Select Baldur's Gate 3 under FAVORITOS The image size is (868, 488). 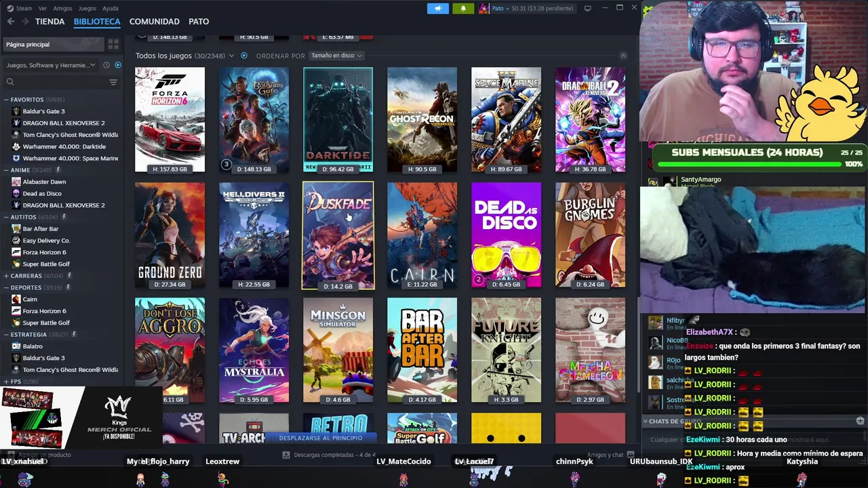(x=43, y=111)
